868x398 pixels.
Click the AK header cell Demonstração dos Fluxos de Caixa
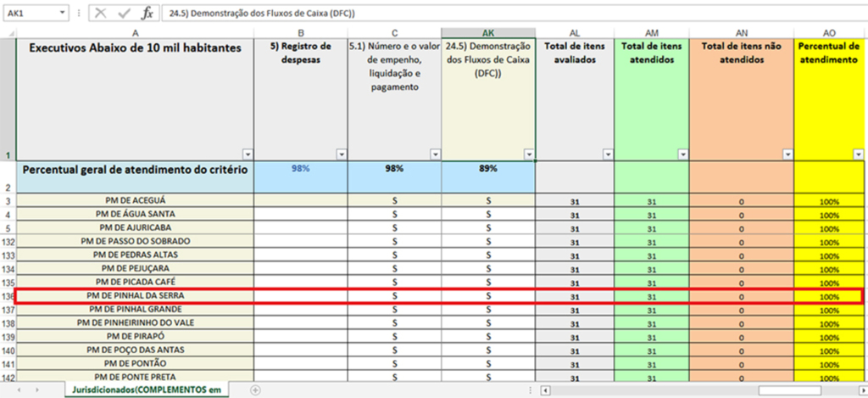click(488, 100)
